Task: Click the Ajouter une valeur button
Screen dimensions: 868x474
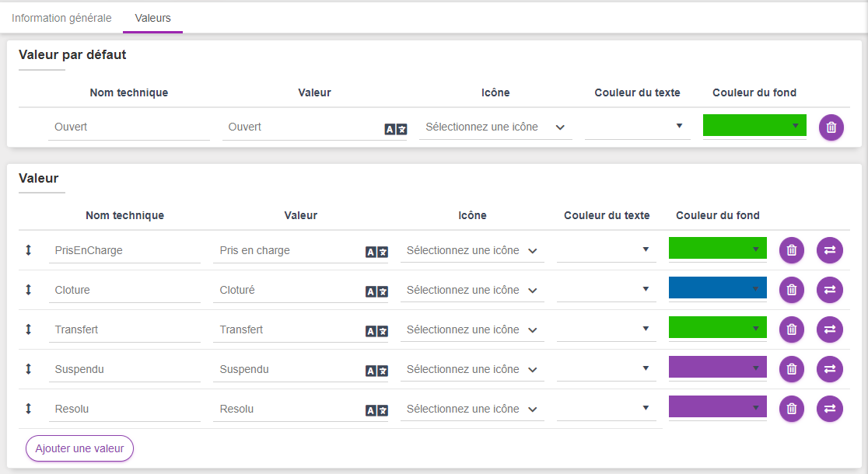Action: [x=79, y=448]
